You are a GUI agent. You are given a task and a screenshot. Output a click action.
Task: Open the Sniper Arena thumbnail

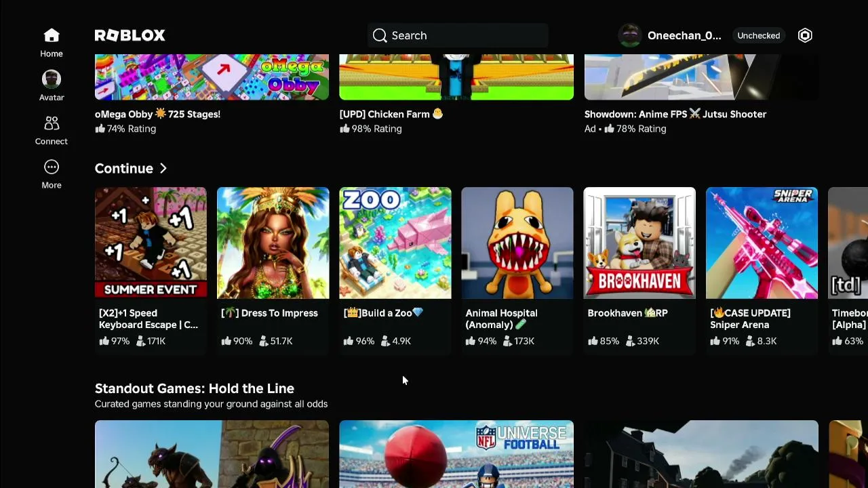point(762,243)
